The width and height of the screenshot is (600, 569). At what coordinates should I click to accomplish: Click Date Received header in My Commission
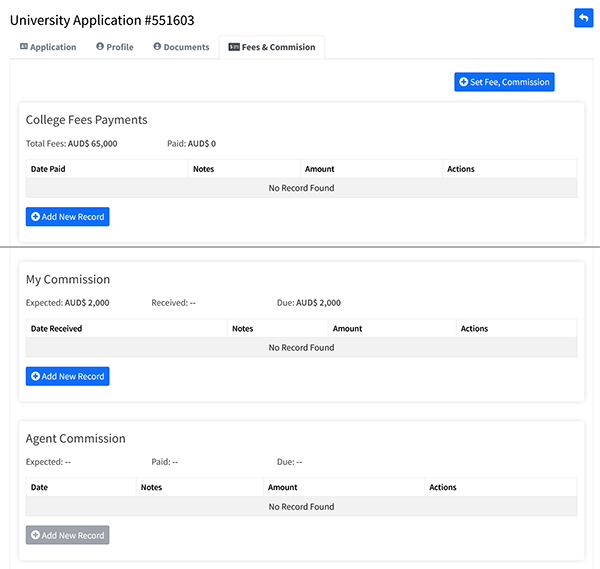point(56,329)
